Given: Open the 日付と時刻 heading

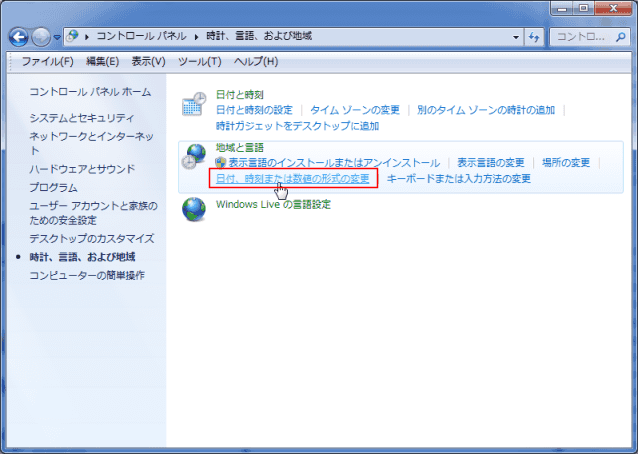Looking at the screenshot, I should [x=240, y=95].
